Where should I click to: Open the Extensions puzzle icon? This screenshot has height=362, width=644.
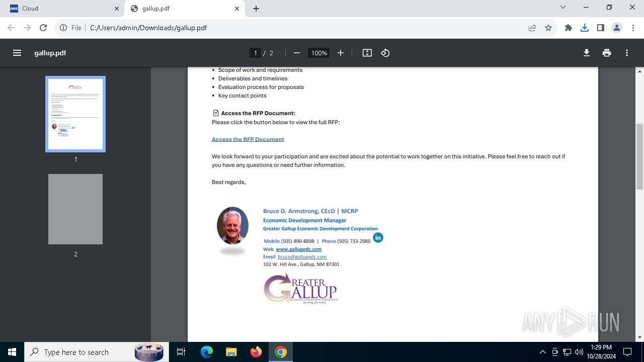tap(569, 28)
